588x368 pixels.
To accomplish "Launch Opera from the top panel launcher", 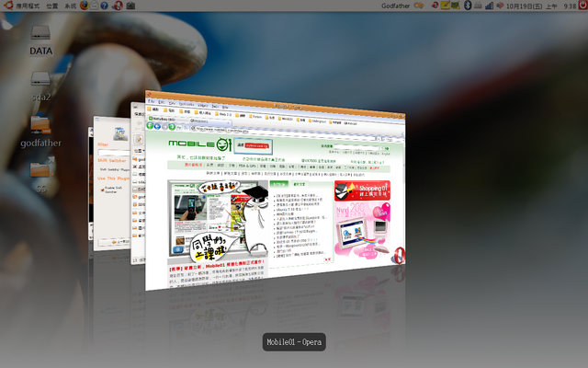I will [118, 6].
